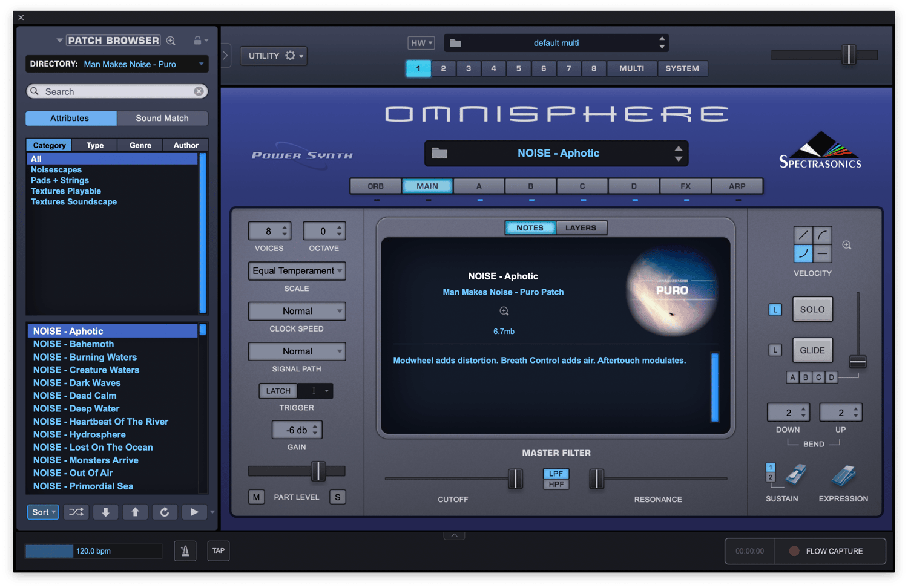The image size is (908, 588).
Task: Switch to the FX tab
Action: click(685, 186)
